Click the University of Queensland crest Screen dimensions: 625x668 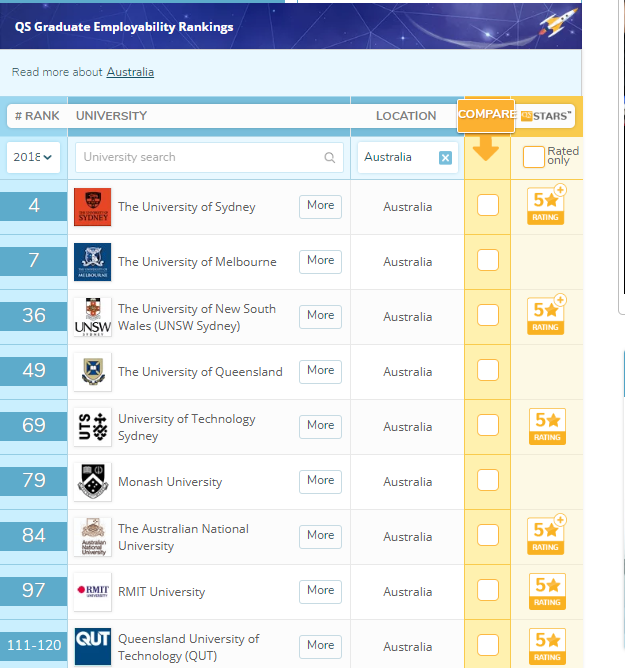pos(92,371)
